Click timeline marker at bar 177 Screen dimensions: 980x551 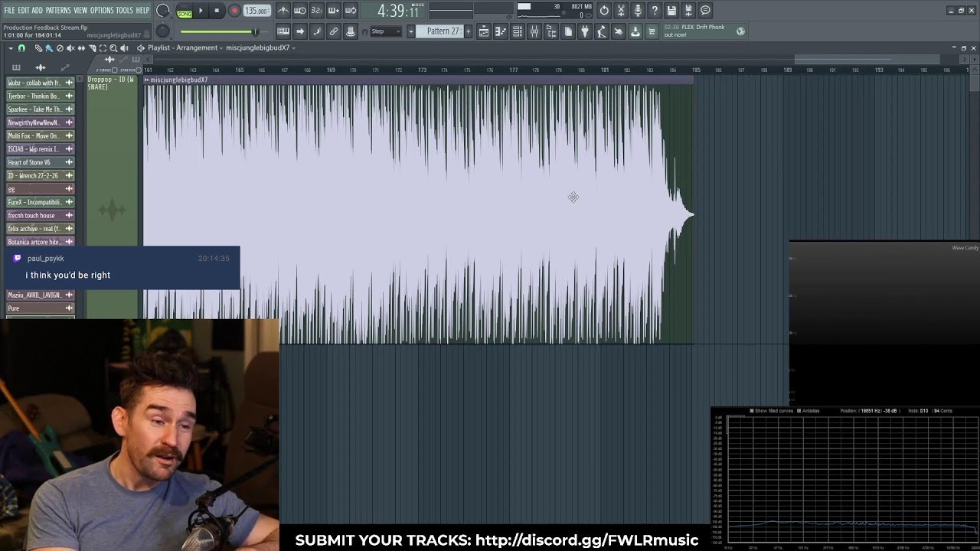coord(514,70)
